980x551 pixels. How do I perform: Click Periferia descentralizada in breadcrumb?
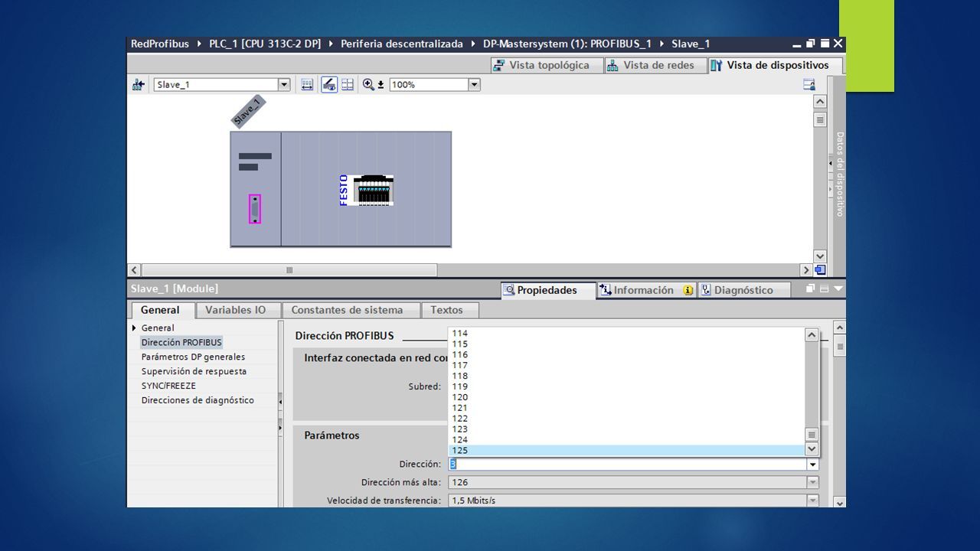402,44
